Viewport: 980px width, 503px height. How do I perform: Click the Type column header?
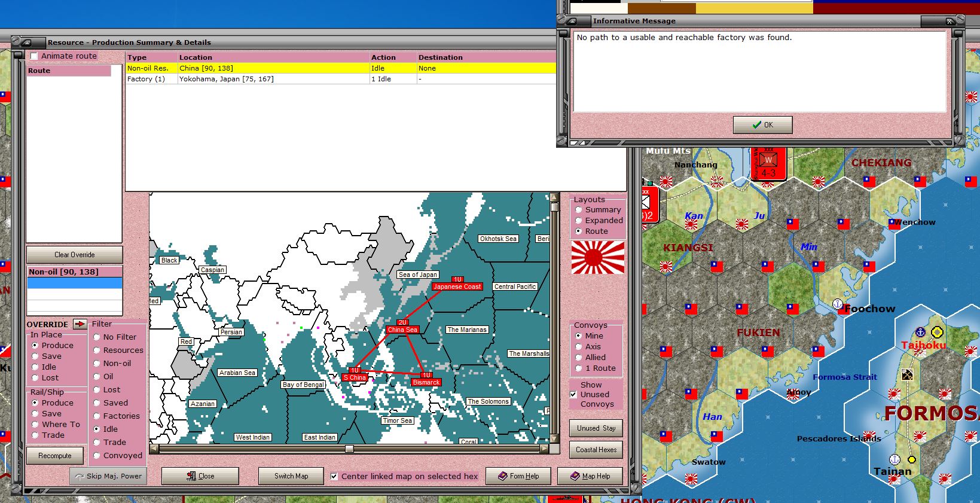click(x=151, y=57)
